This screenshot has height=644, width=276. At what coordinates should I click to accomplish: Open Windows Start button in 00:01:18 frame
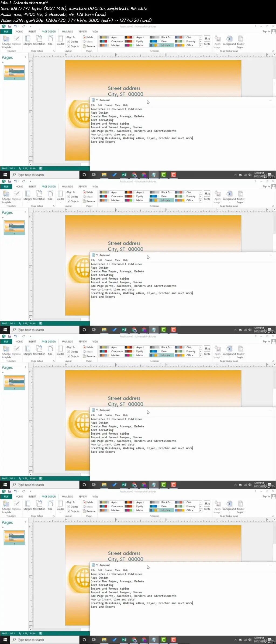5,640
